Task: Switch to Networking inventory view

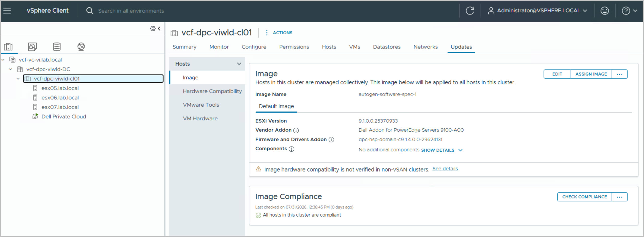Action: pyautogui.click(x=81, y=46)
